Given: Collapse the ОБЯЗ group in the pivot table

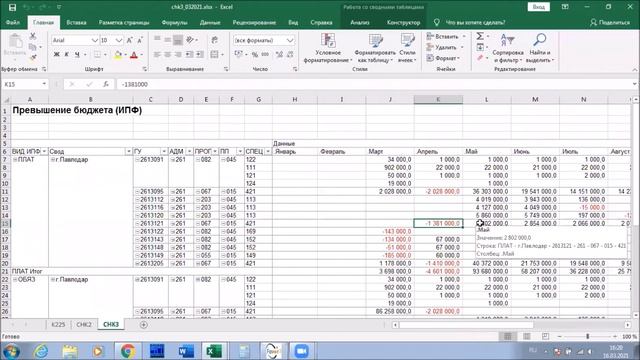Looking at the screenshot, I should (x=15, y=280).
